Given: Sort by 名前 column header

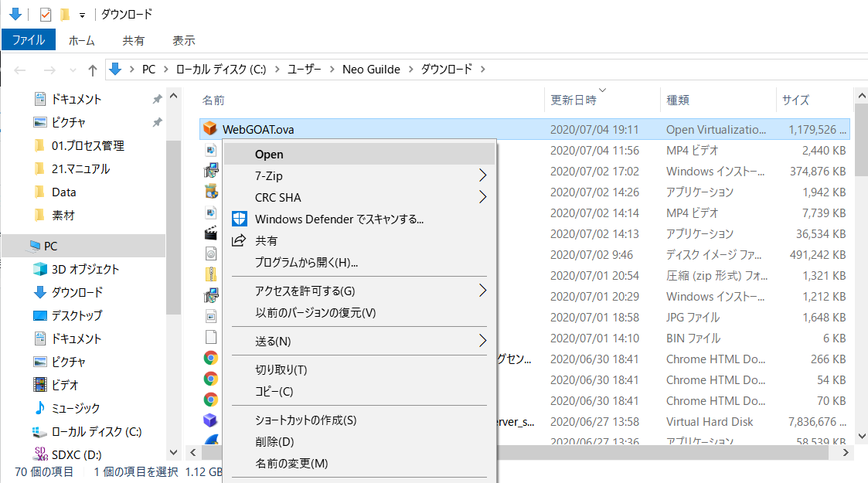Looking at the screenshot, I should click(x=213, y=100).
